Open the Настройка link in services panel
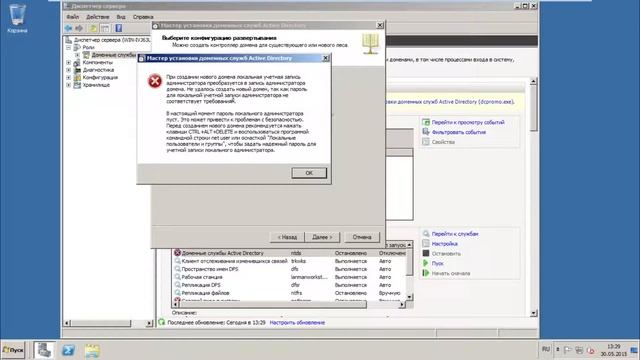The image size is (640, 360). (444, 244)
